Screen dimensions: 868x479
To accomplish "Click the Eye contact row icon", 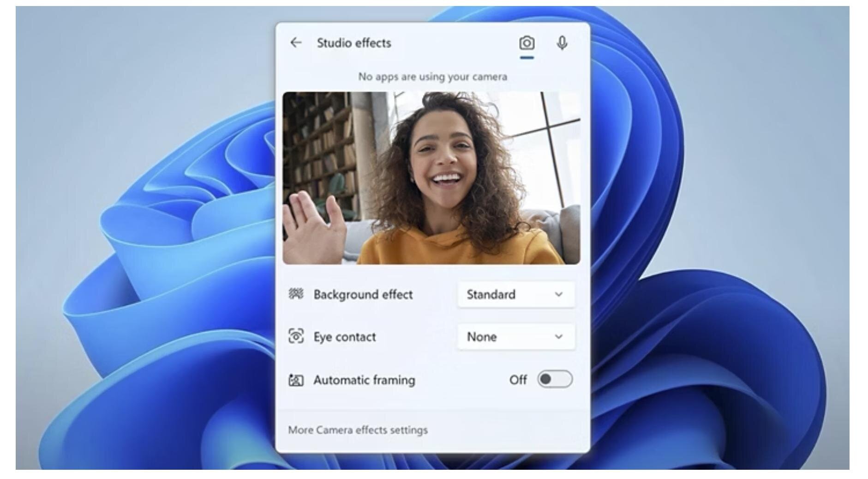I will click(296, 337).
